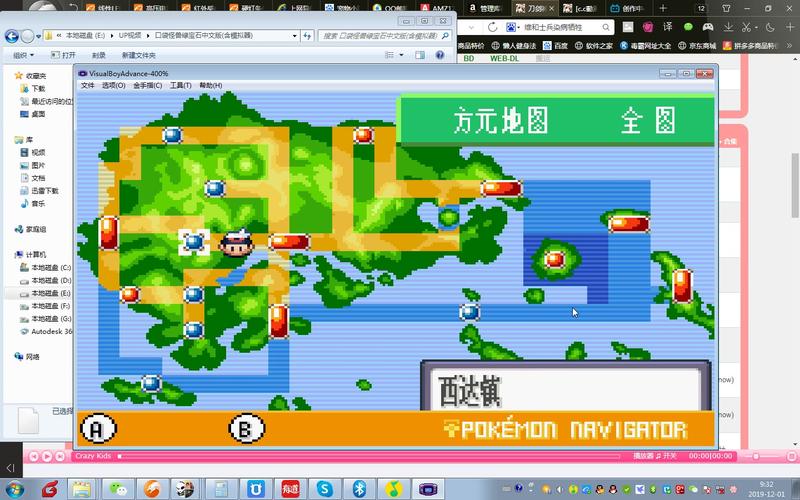
Task: Open the 选项(O) menu in VisualBoyAdvance
Action: click(x=113, y=85)
